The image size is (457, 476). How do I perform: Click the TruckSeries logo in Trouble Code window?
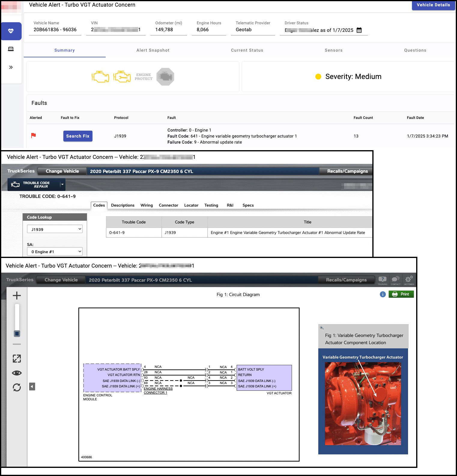[x=21, y=171]
